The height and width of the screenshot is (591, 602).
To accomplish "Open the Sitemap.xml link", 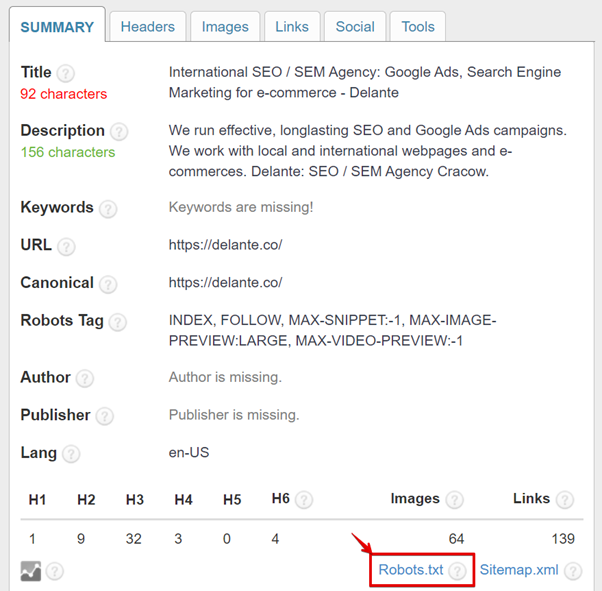I will (x=519, y=570).
